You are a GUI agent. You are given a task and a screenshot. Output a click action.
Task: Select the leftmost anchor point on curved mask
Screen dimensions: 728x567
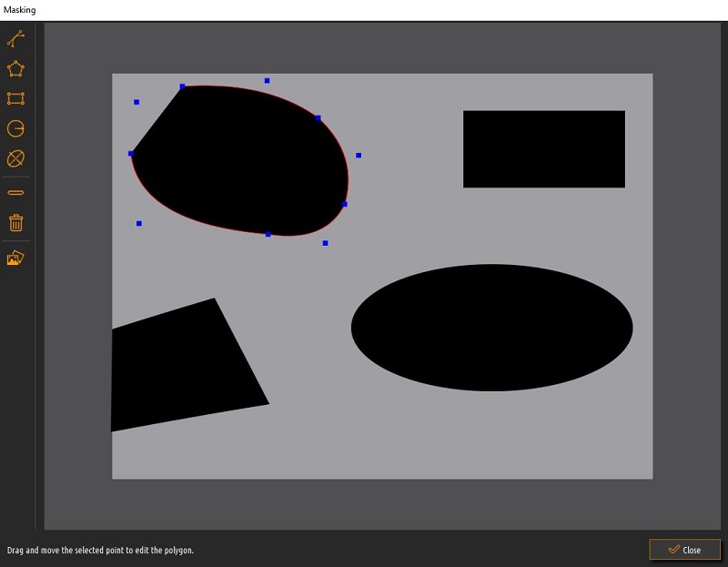click(x=131, y=153)
